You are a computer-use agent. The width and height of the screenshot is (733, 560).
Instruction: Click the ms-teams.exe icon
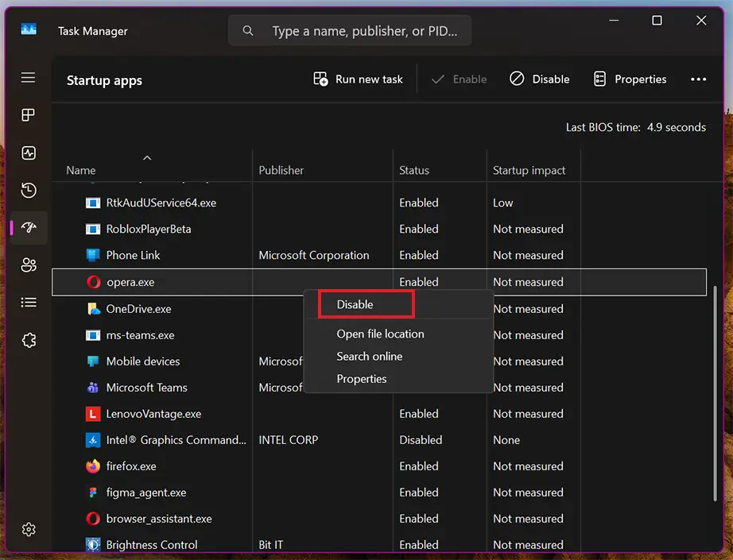point(93,335)
